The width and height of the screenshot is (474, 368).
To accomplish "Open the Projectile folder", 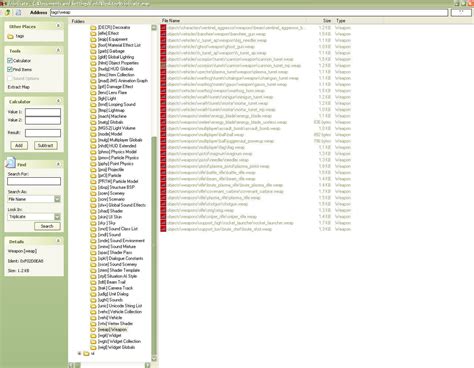I will click(x=107, y=170).
